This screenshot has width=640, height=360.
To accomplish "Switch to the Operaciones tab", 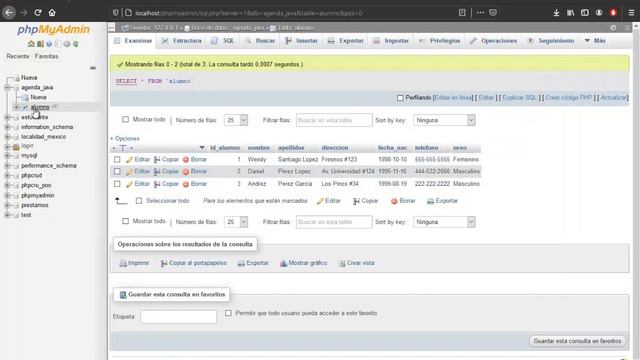I will point(493,41).
